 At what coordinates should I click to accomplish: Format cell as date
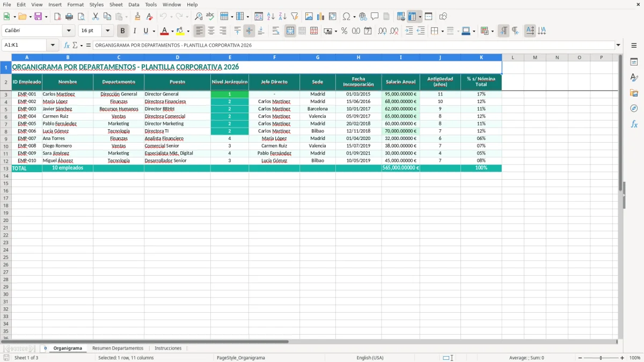tap(368, 31)
